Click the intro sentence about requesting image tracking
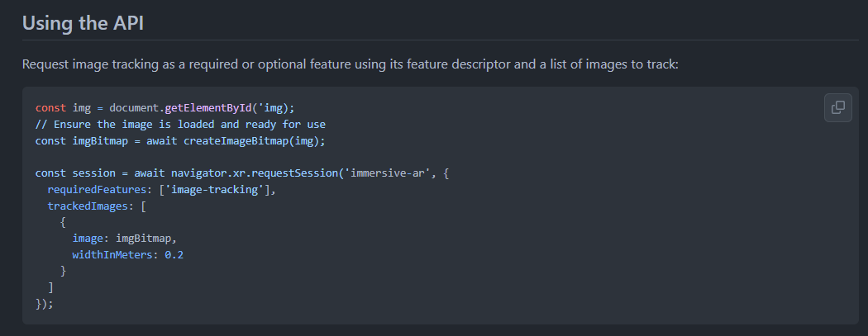Image resolution: width=868 pixels, height=336 pixels. point(350,64)
